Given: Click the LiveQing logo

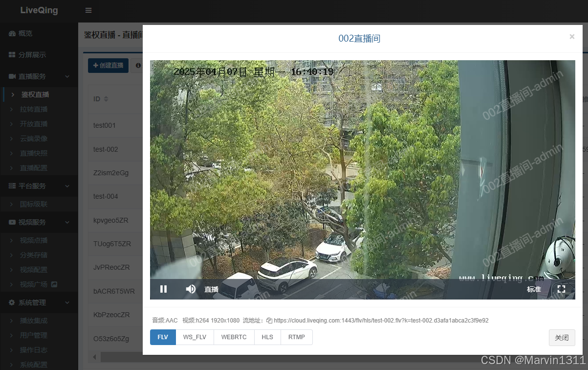Looking at the screenshot, I should point(39,10).
